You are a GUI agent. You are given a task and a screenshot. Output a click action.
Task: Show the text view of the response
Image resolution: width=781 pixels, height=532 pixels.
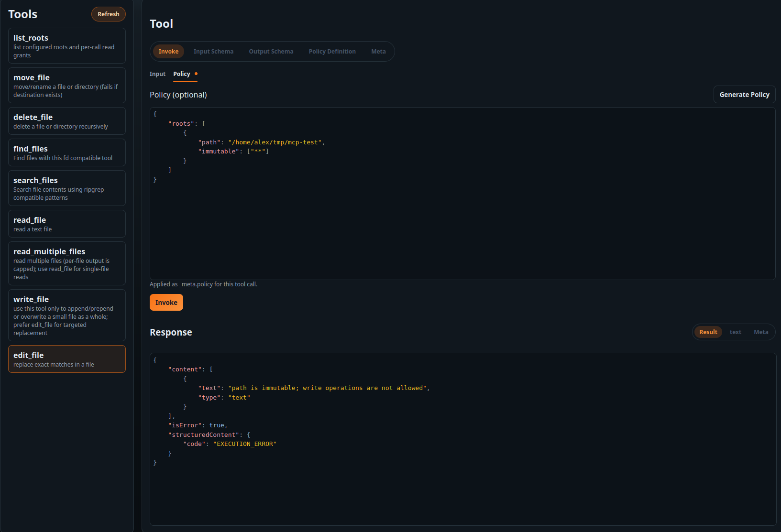click(x=735, y=332)
